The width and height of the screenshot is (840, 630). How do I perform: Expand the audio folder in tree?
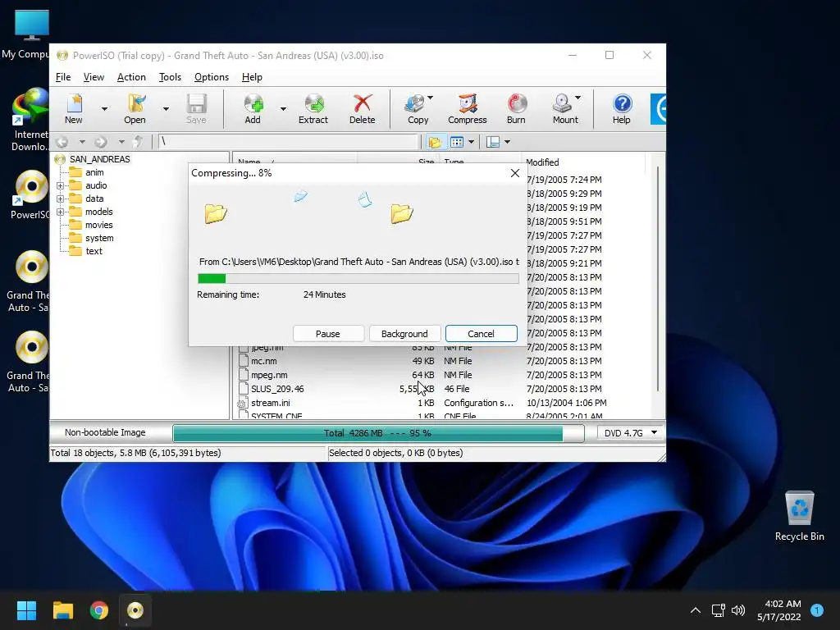(60, 186)
